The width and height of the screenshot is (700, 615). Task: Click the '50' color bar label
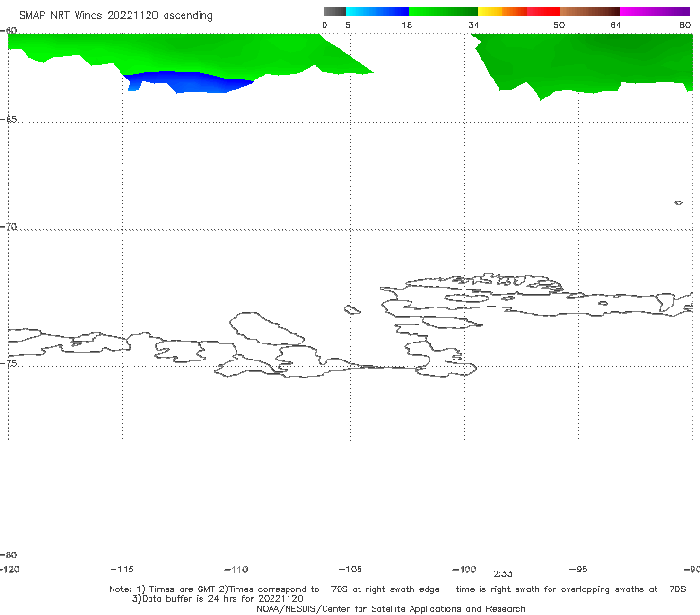tap(559, 25)
